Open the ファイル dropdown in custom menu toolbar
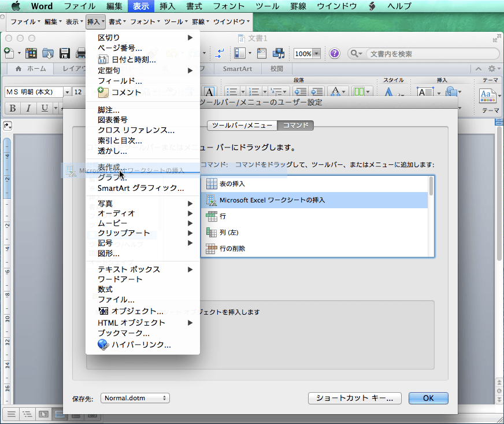This screenshot has height=424, width=504. pos(25,22)
